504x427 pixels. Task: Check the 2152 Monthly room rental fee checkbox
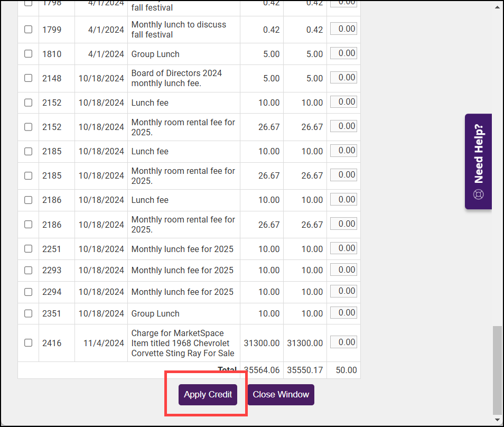(x=29, y=127)
